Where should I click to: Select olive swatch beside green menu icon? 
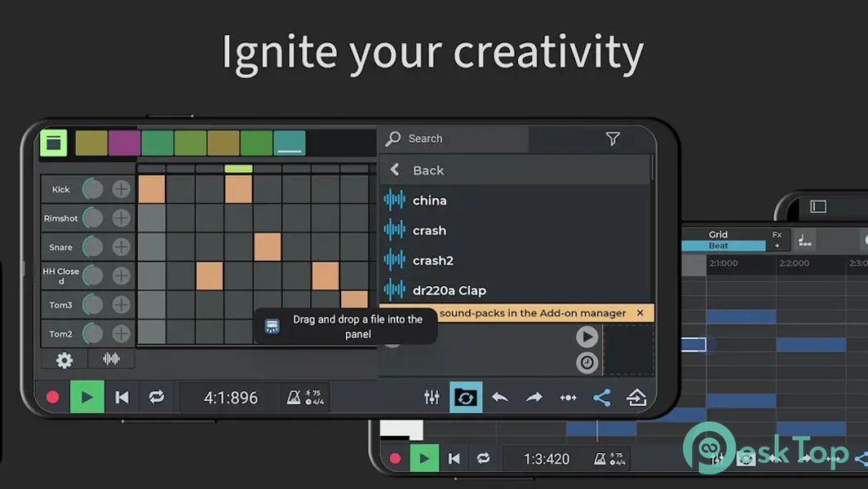click(91, 143)
